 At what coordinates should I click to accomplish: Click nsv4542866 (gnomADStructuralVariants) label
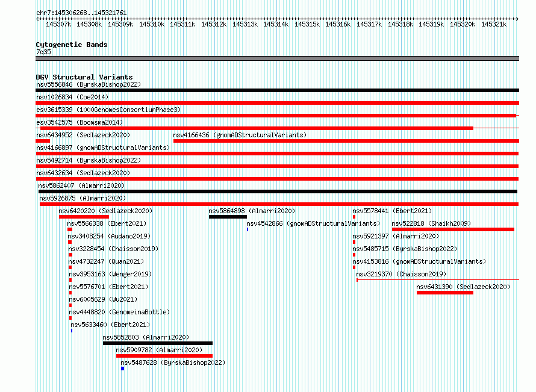click(313, 223)
